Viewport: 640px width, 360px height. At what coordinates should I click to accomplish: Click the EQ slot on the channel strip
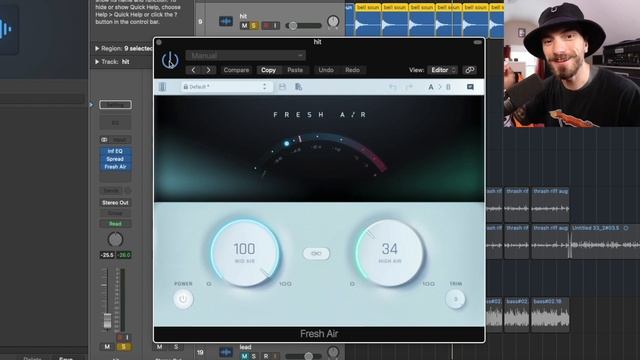115,122
